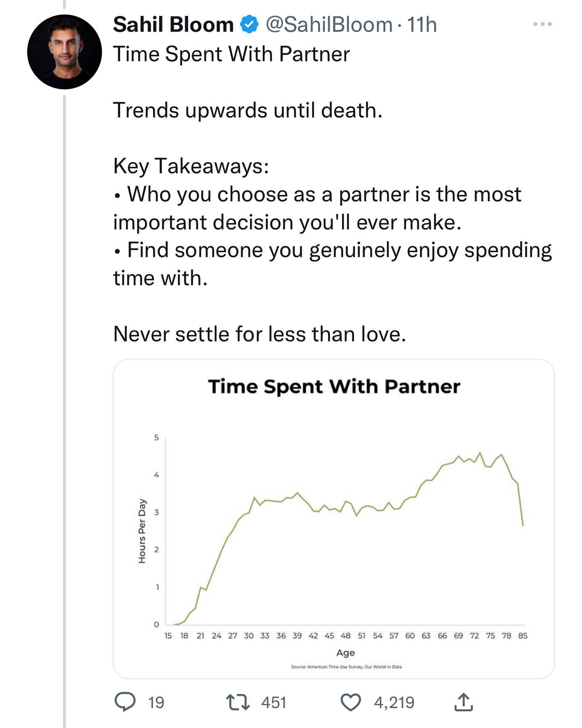582x728 pixels.
Task: Like the tweet with the heart icon
Action: 350,703
